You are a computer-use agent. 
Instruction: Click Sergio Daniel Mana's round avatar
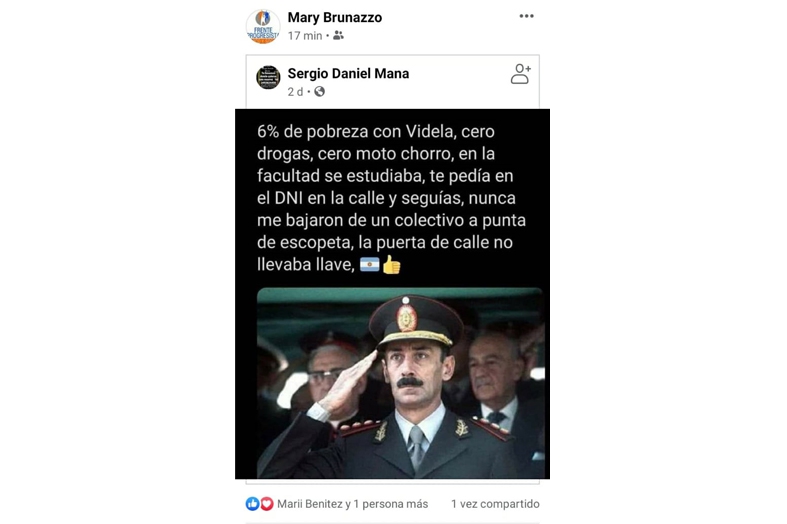coord(268,77)
